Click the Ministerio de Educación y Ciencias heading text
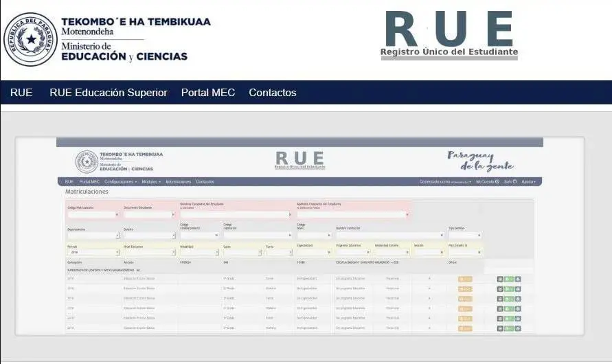The image size is (612, 364). coord(124,52)
